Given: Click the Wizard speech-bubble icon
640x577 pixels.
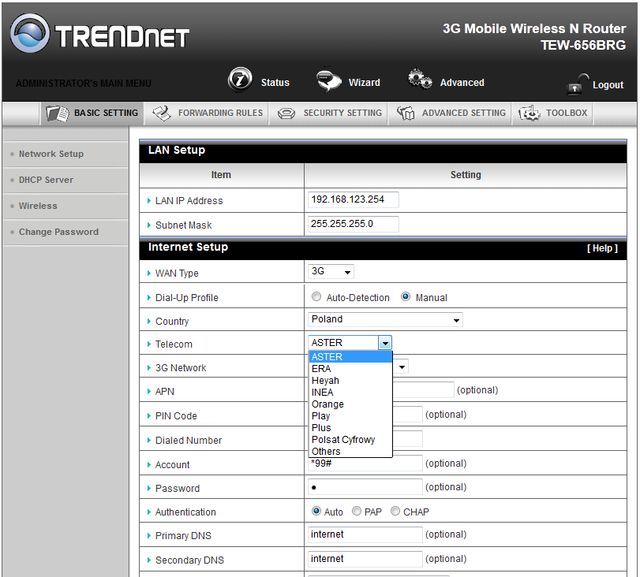Looking at the screenshot, I should pos(329,80).
